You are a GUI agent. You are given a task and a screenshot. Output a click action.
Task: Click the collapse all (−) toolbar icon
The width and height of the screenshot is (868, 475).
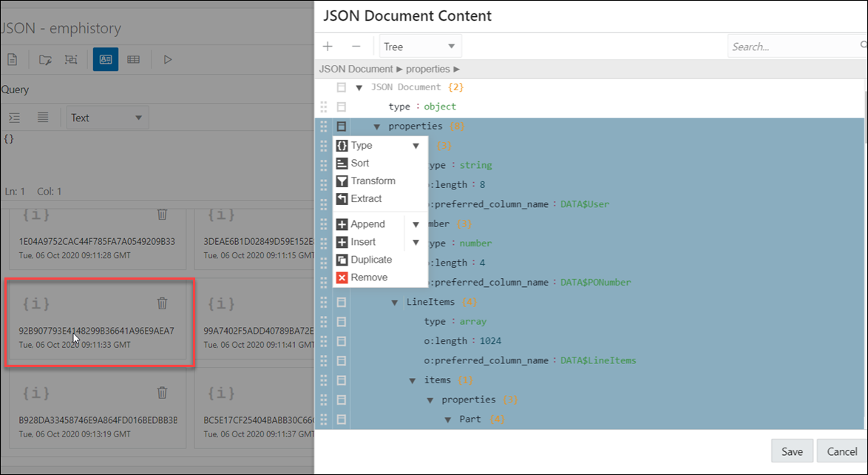(x=356, y=47)
